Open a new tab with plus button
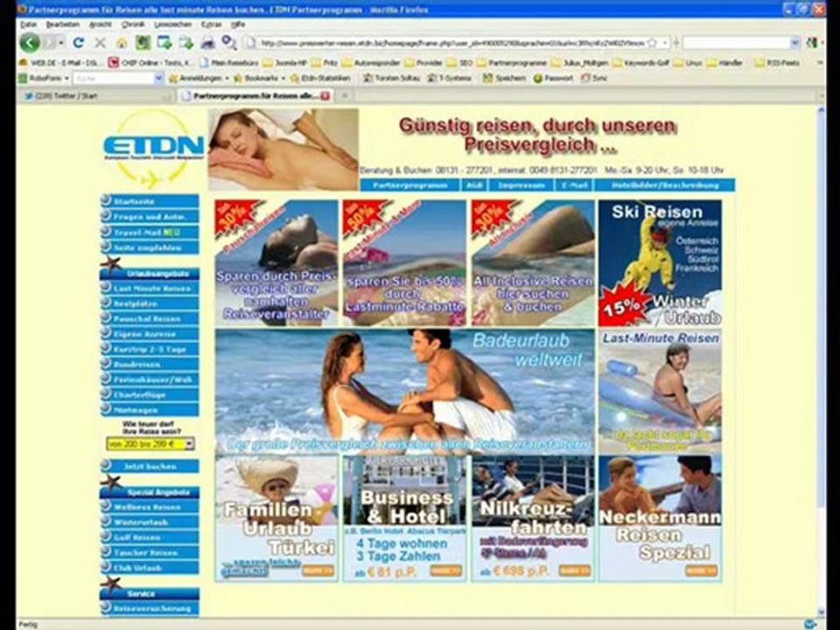This screenshot has width=840, height=630. pos(345,96)
